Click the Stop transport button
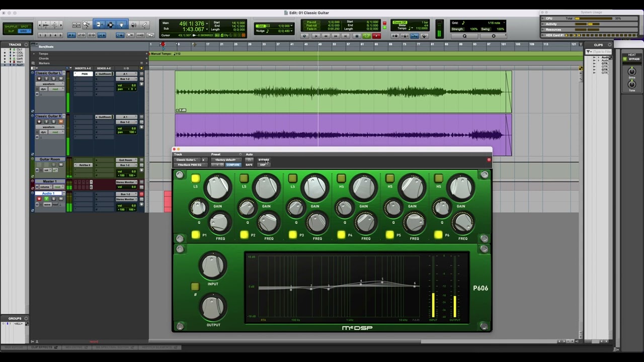The width and height of the screenshot is (644, 362). click(357, 36)
